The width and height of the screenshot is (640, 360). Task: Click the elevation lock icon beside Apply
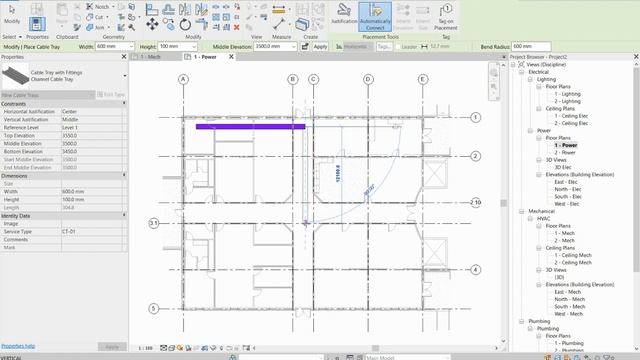pos(305,47)
